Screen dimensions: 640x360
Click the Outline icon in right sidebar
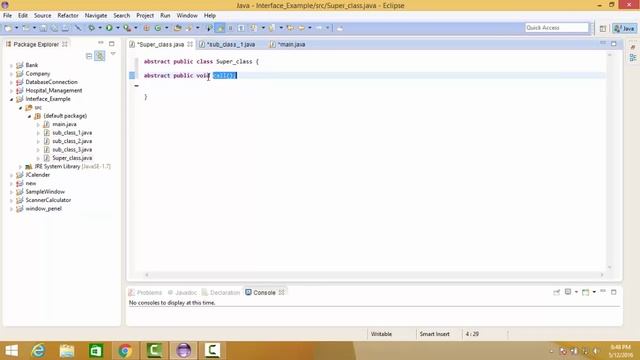633,58
